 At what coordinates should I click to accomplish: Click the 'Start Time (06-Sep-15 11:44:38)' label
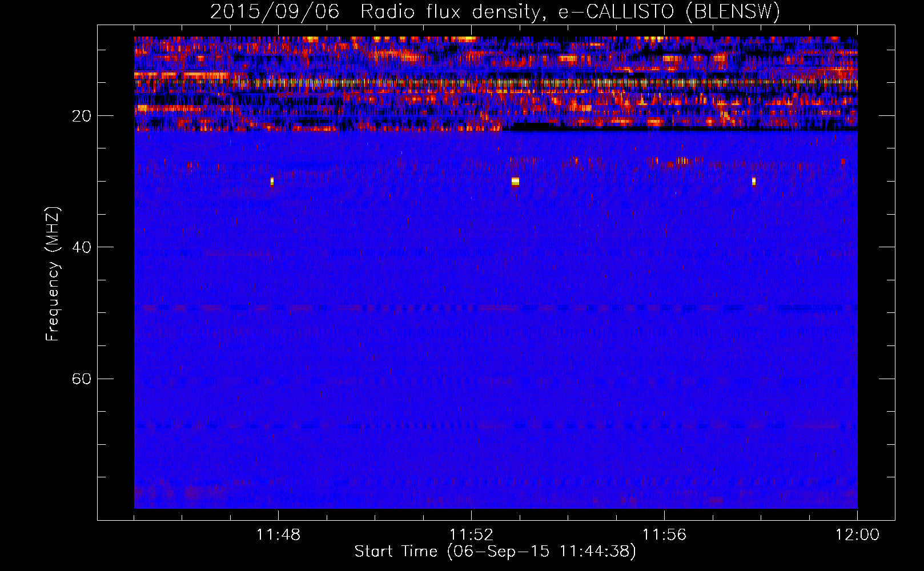click(x=495, y=552)
